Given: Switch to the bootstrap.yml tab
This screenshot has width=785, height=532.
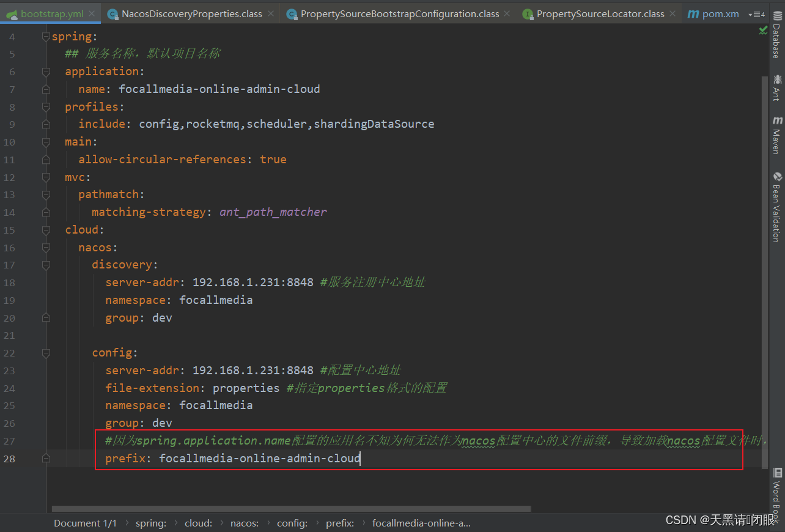Looking at the screenshot, I should click(51, 13).
